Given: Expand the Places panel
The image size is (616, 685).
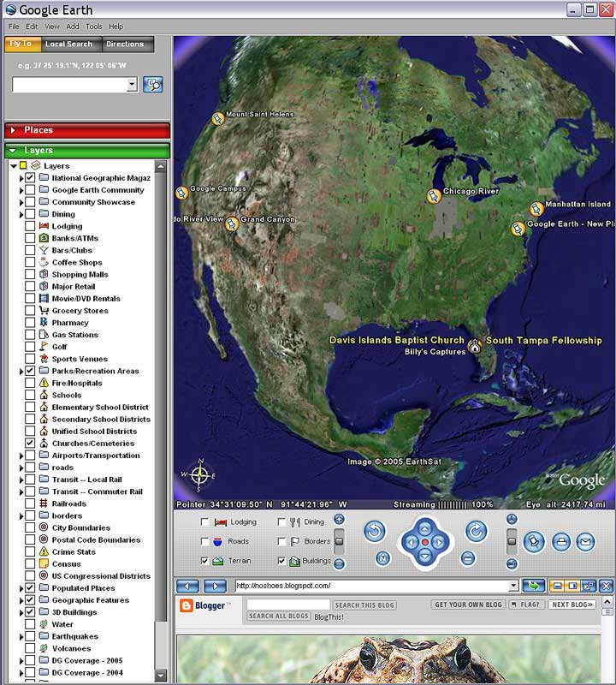Looking at the screenshot, I should (87, 130).
